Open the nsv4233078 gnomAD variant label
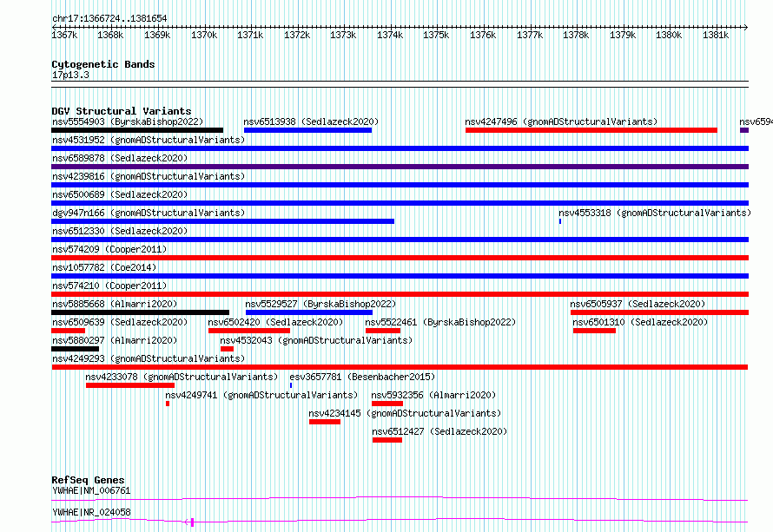This screenshot has width=773, height=532. tap(182, 377)
